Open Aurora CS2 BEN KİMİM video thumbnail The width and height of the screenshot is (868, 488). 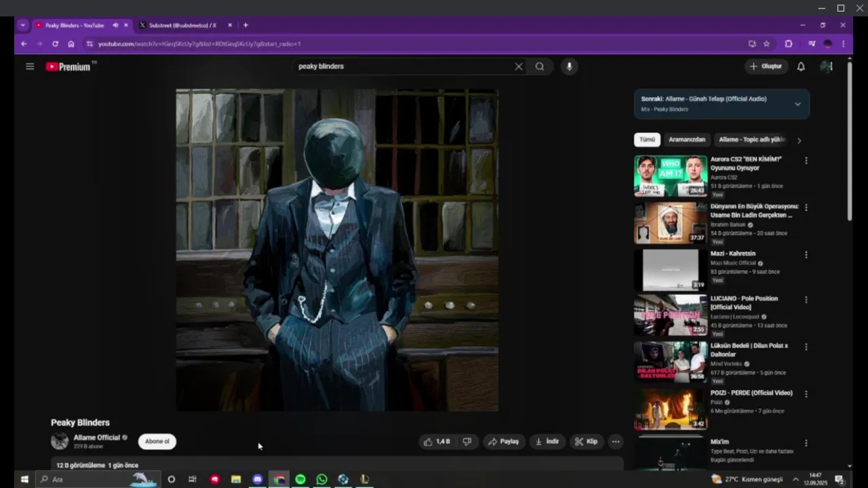click(671, 176)
